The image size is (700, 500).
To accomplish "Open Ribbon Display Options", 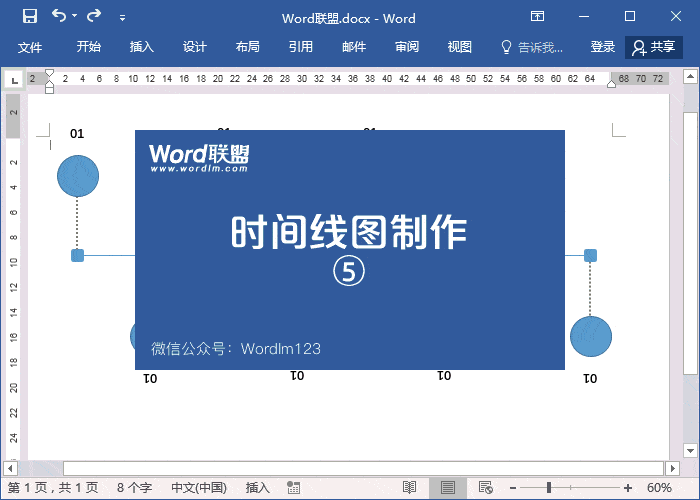I will 537,17.
